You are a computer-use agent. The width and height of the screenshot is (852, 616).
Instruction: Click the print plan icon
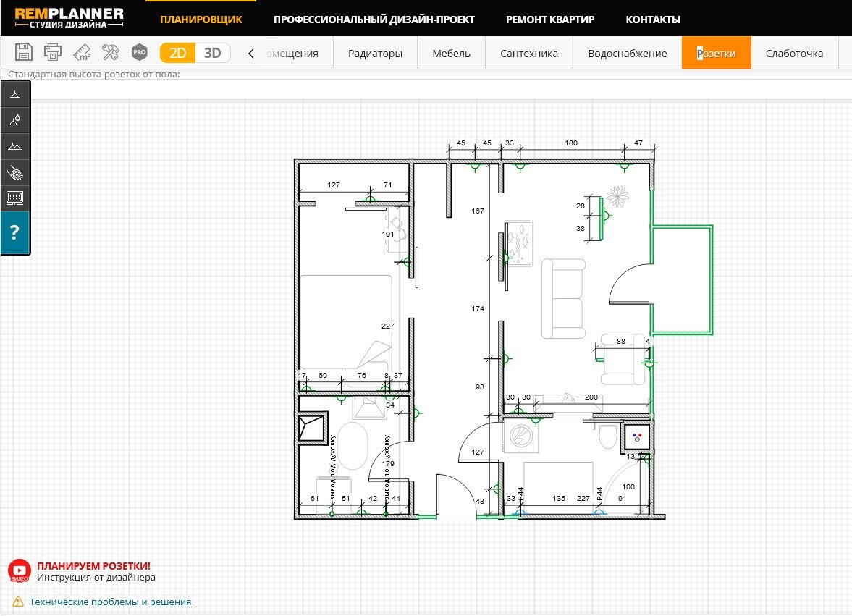click(53, 53)
